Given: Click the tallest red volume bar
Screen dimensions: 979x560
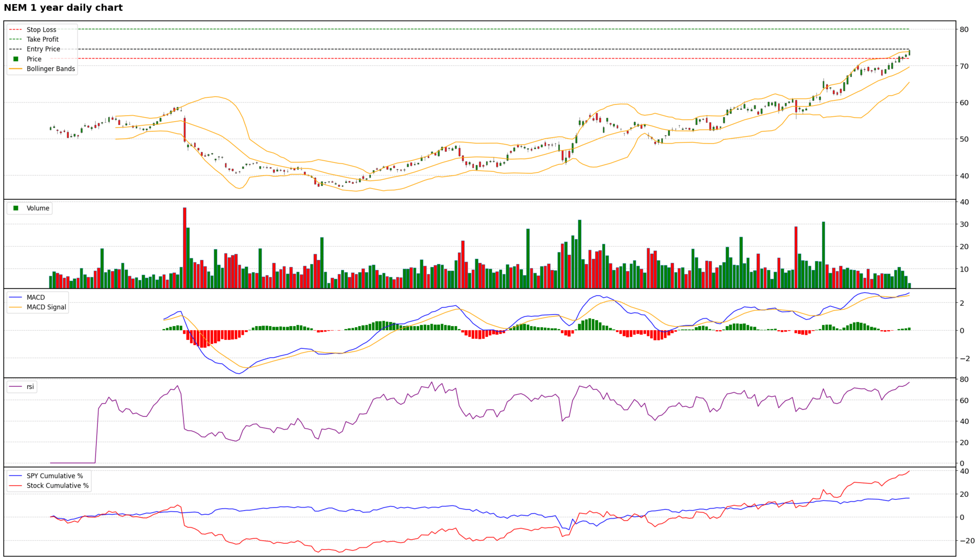Looking at the screenshot, I should tap(185, 248).
